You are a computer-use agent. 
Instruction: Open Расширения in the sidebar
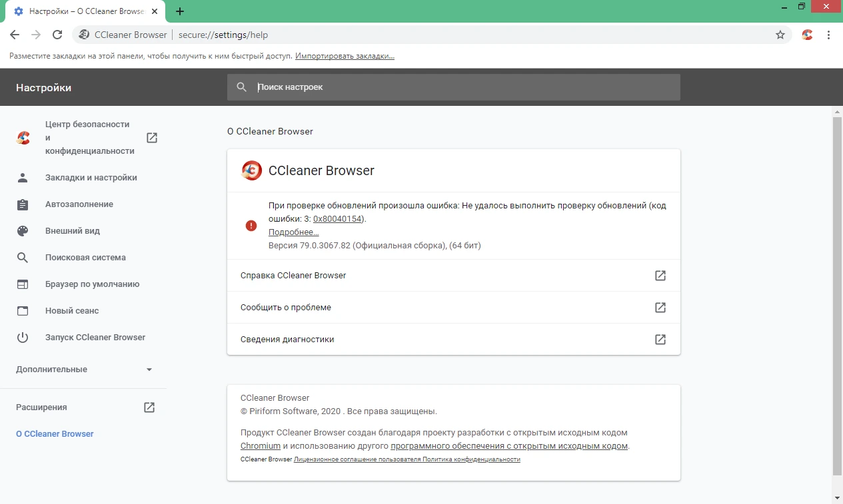[x=83, y=407]
